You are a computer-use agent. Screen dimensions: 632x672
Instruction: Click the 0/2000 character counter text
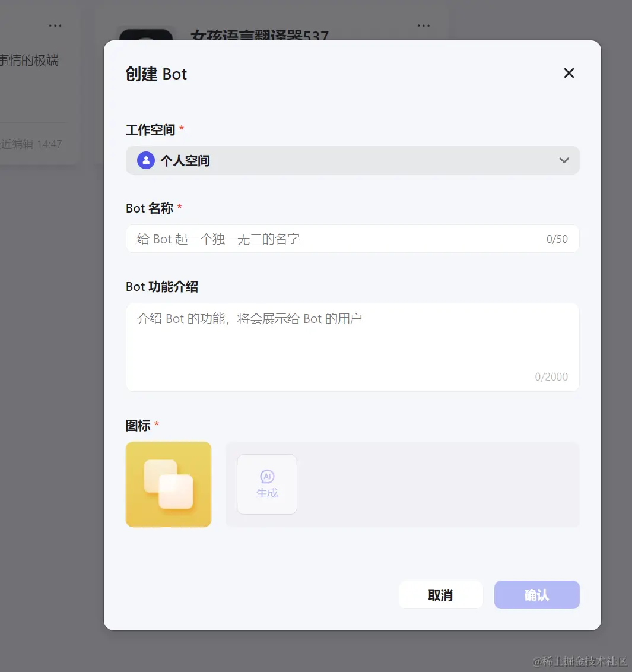551,377
